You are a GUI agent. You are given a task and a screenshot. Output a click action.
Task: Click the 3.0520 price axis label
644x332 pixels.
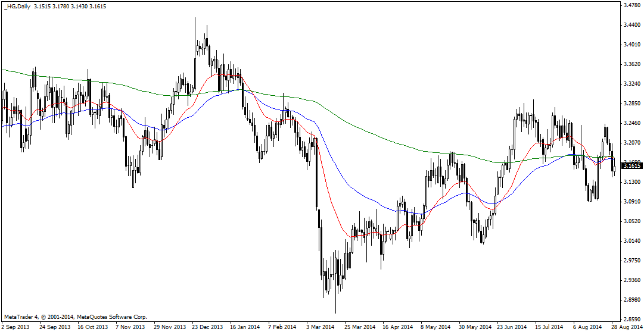pyautogui.click(x=631, y=221)
